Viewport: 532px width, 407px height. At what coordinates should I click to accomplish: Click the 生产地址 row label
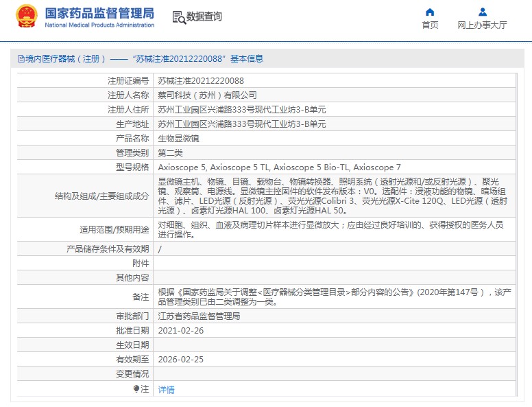point(132,124)
